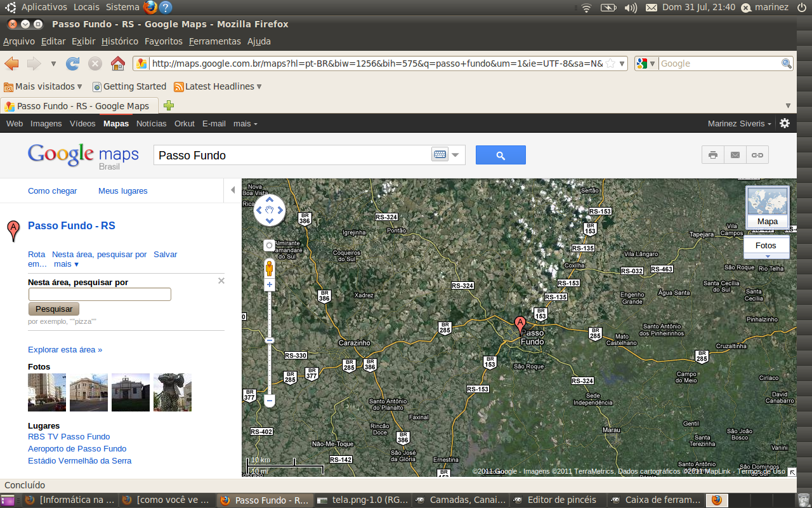The image size is (812, 508).
Task: Click the red A marker on the map
Action: click(520, 325)
